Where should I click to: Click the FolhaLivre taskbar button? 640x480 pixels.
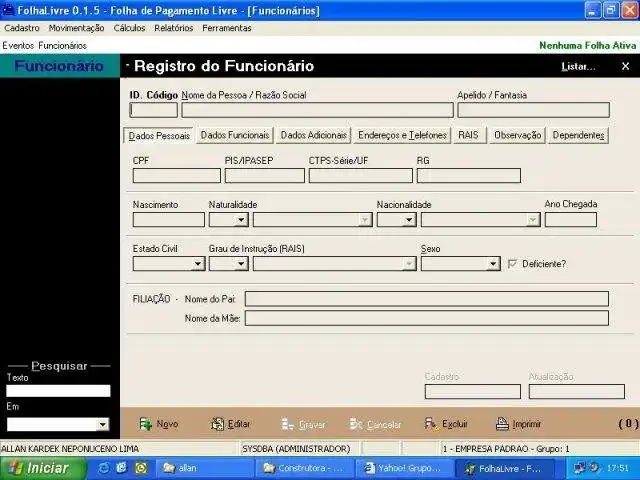tap(505, 468)
